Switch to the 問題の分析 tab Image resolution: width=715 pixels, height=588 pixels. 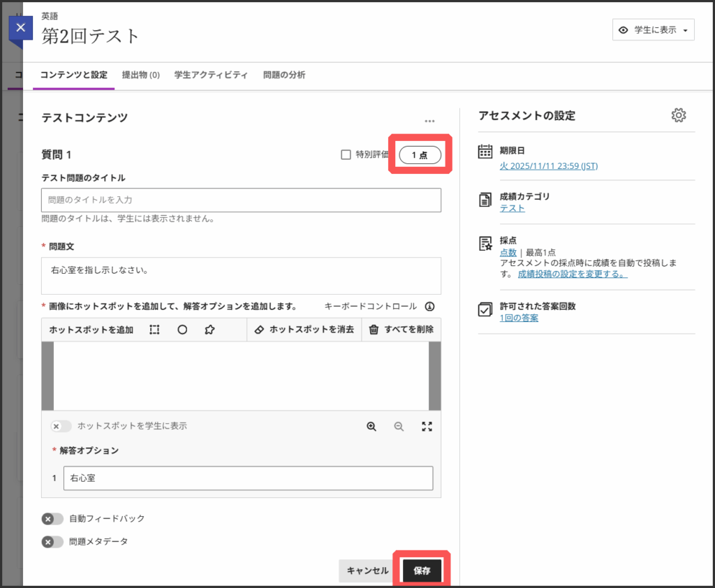coord(283,75)
